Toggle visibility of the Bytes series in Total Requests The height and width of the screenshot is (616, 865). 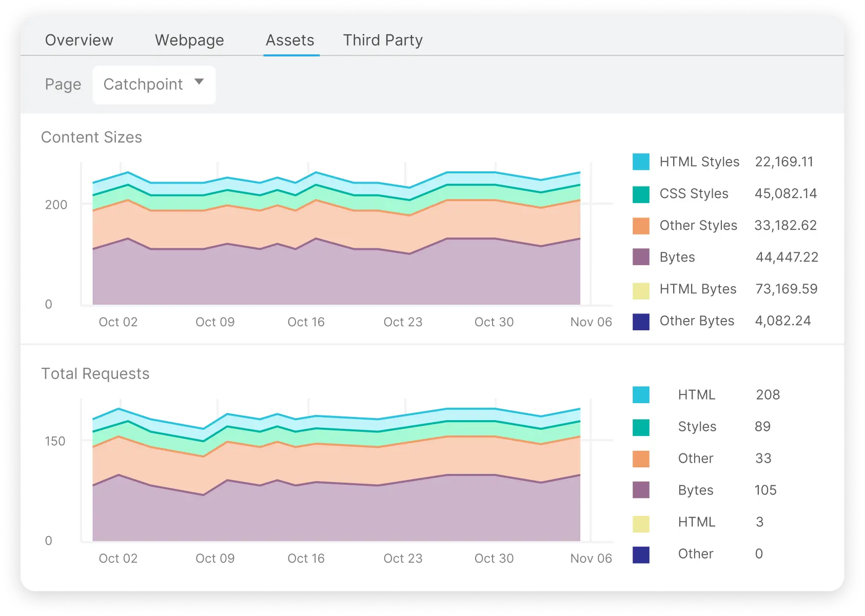pos(640,490)
